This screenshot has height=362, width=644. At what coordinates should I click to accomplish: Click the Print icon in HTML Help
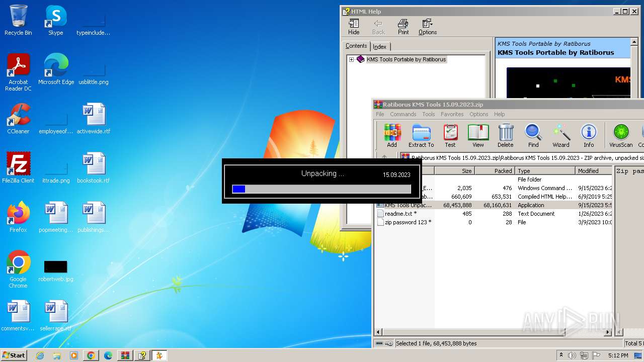pos(404,27)
